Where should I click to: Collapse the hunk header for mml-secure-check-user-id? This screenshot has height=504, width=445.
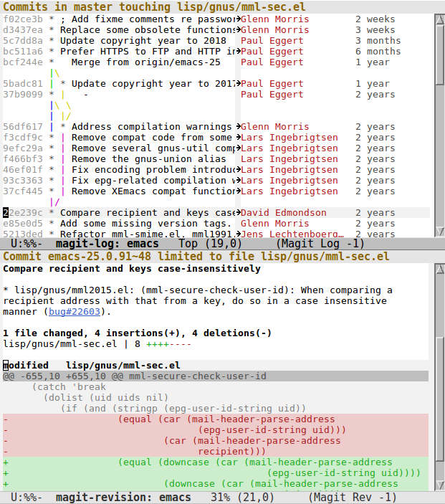click(135, 376)
